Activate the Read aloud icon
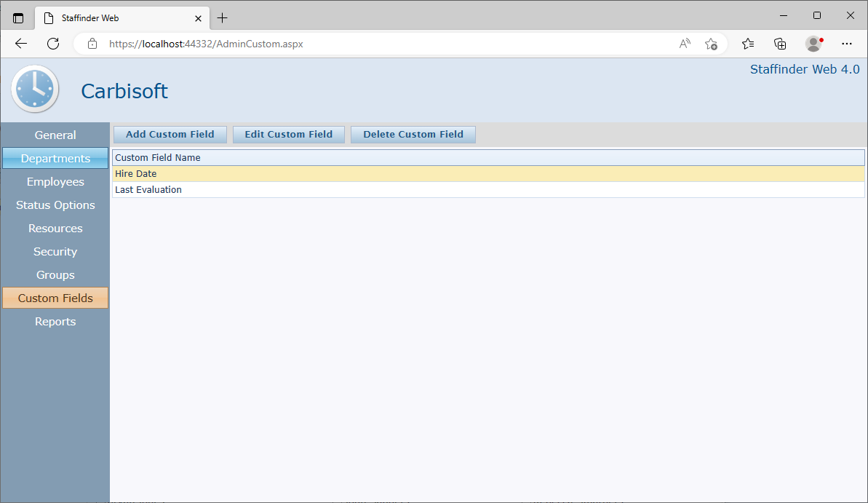Viewport: 868px width, 503px height. (x=685, y=44)
